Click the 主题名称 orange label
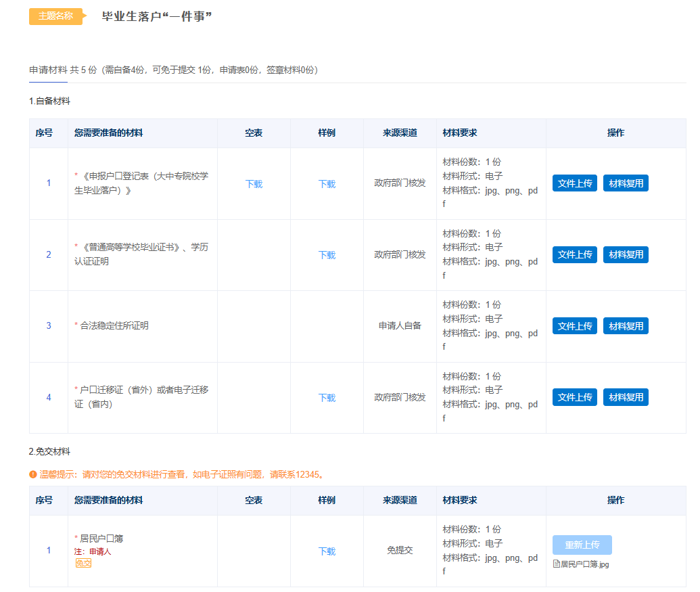The image size is (700, 592). pyautogui.click(x=55, y=16)
